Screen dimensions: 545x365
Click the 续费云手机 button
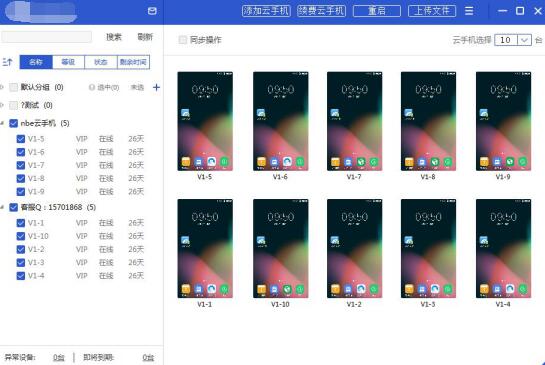click(x=322, y=11)
